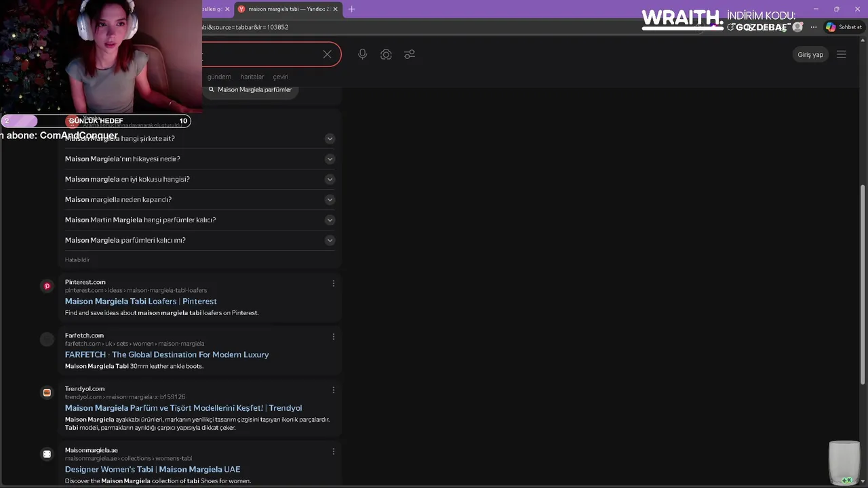Screen dimensions: 868x488
Task: Open Trendyol 'Maison Margiela Parfüm ve Tişört' result
Action: 183,408
